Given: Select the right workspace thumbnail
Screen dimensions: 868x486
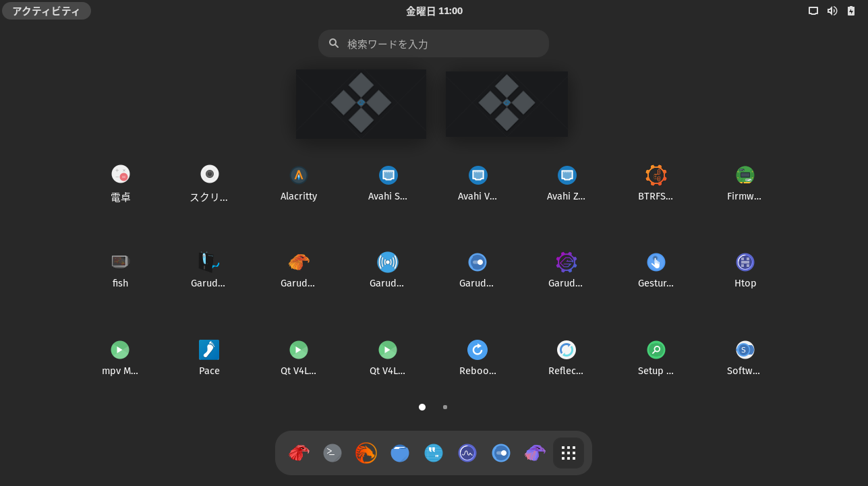Looking at the screenshot, I should coord(507,104).
